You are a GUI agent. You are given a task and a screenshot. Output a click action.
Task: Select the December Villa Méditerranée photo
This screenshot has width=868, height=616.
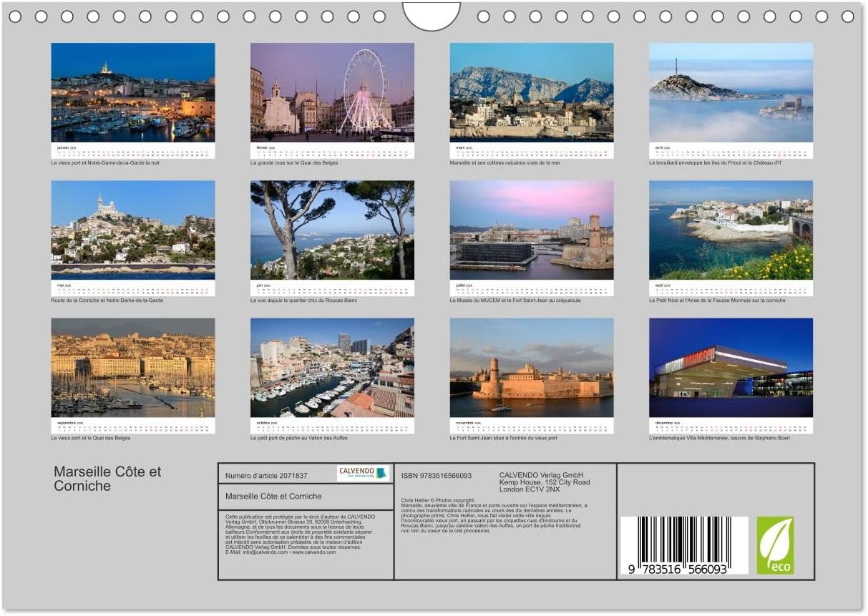[731, 368]
